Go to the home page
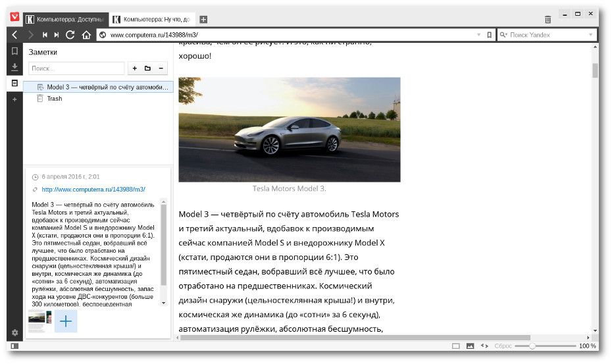The image size is (612, 364). tap(86, 35)
